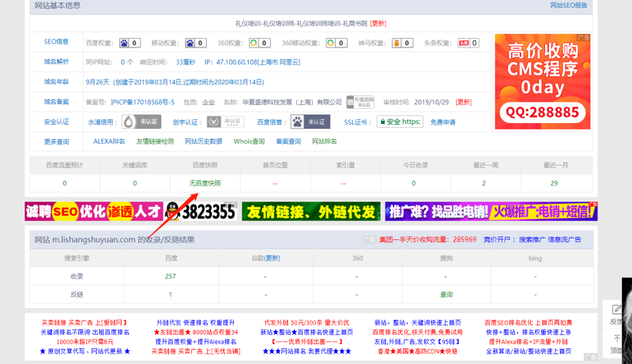Click the 高价收购CMS程序 0day ad
The image size is (632, 364).
[543, 82]
